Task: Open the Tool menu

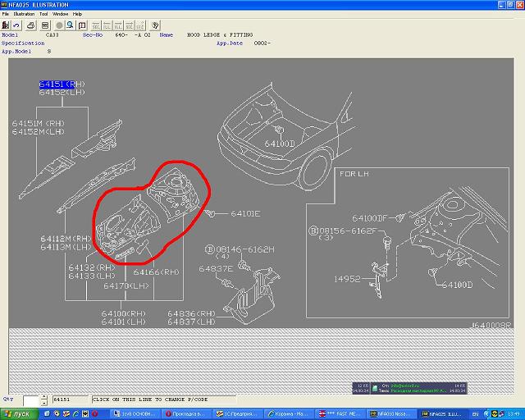Action: (x=43, y=14)
